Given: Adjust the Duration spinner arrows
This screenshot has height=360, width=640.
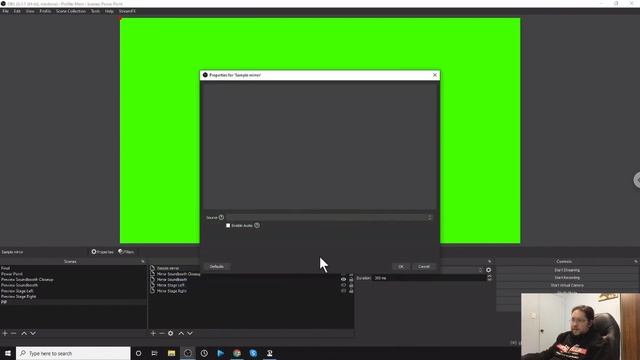Looking at the screenshot, I should 489,278.
